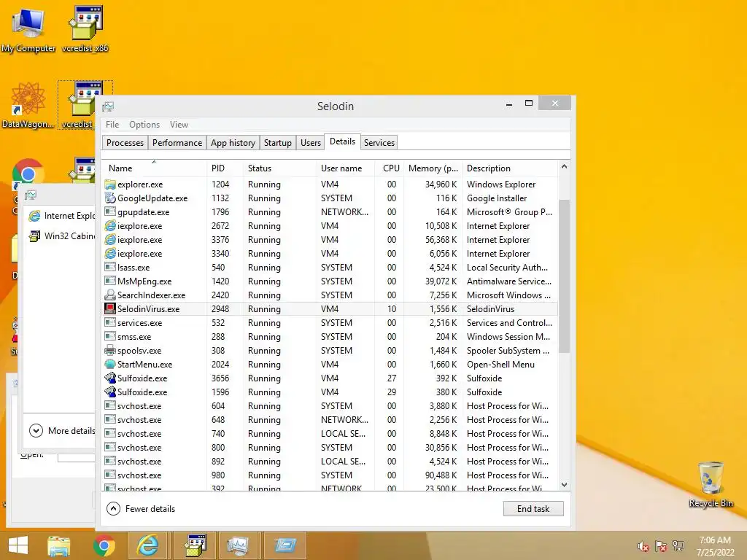Open the File menu
The height and width of the screenshot is (560, 747).
point(112,124)
